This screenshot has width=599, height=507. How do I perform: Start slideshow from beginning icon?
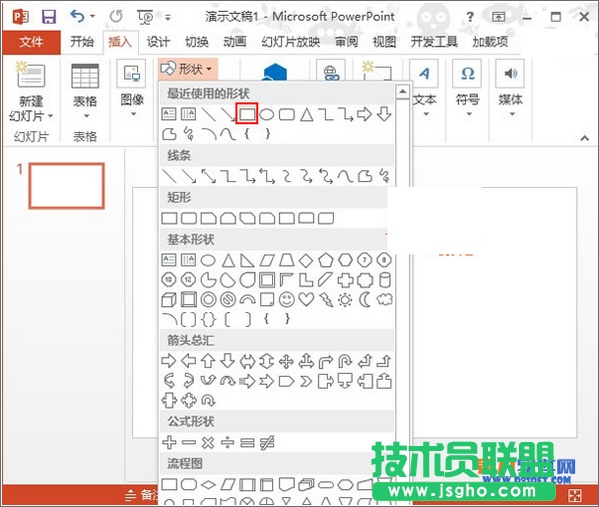(145, 17)
